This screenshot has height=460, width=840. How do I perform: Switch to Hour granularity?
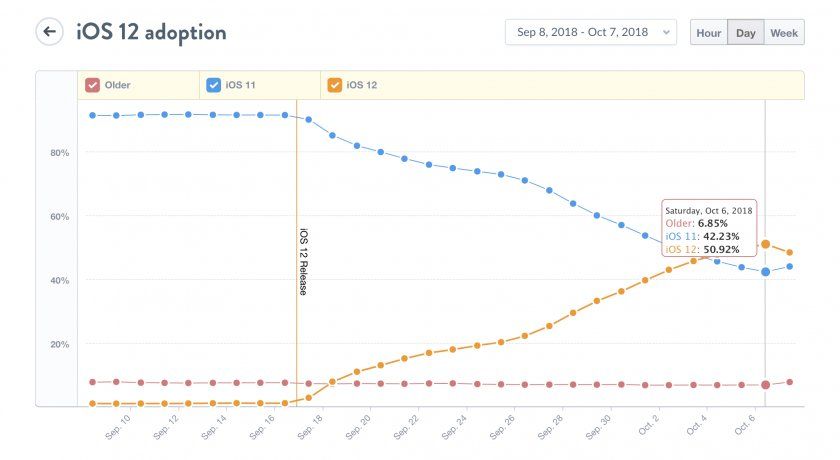[x=709, y=32]
